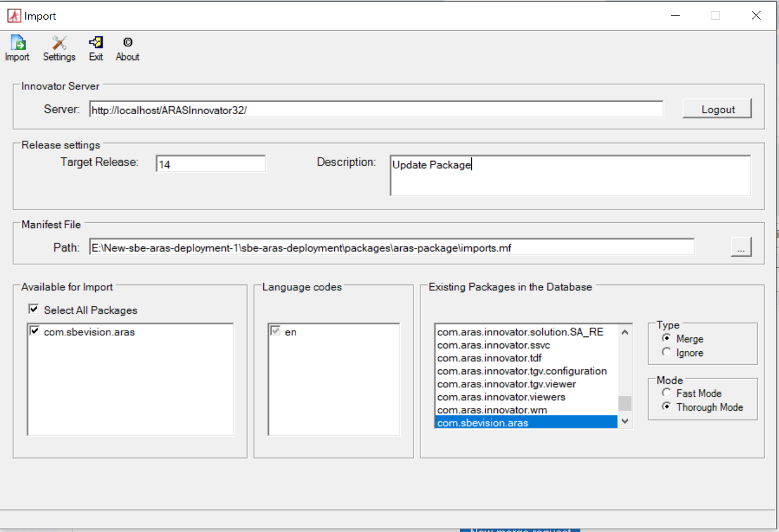Choose the Ignore type option
The image size is (779, 532).
click(x=666, y=352)
